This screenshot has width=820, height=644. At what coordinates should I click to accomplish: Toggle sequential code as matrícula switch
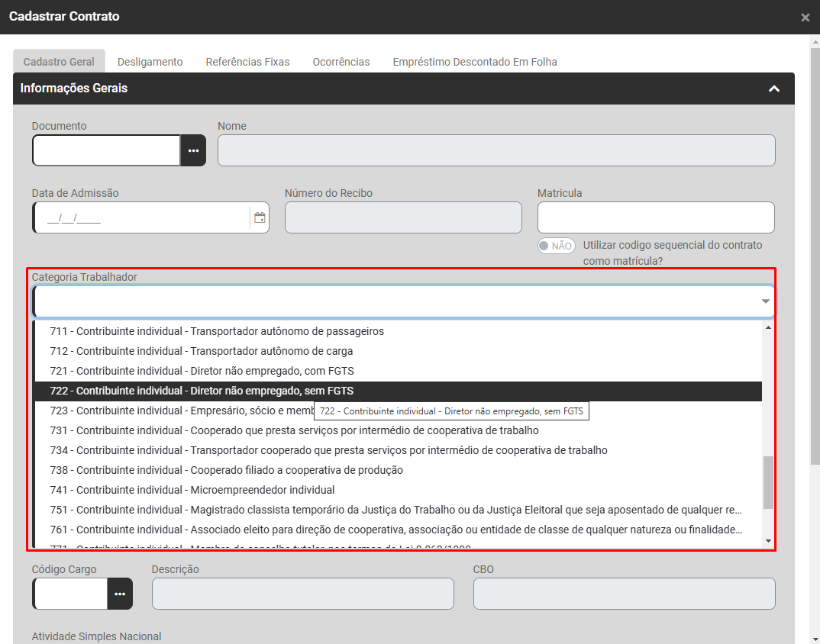556,246
